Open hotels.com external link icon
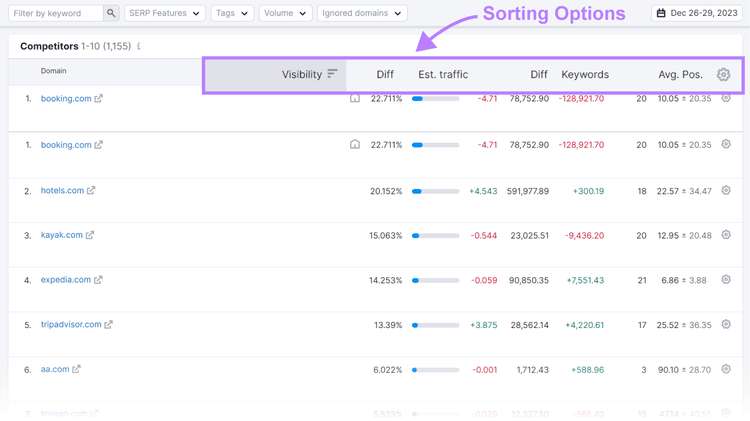750x421 pixels. (x=91, y=190)
